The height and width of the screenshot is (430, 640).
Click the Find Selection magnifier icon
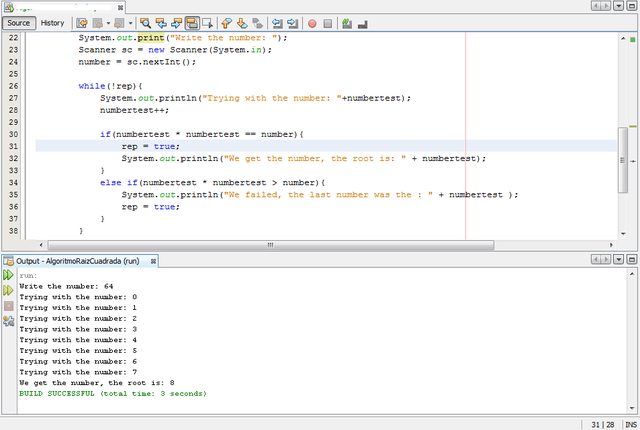tap(145, 23)
